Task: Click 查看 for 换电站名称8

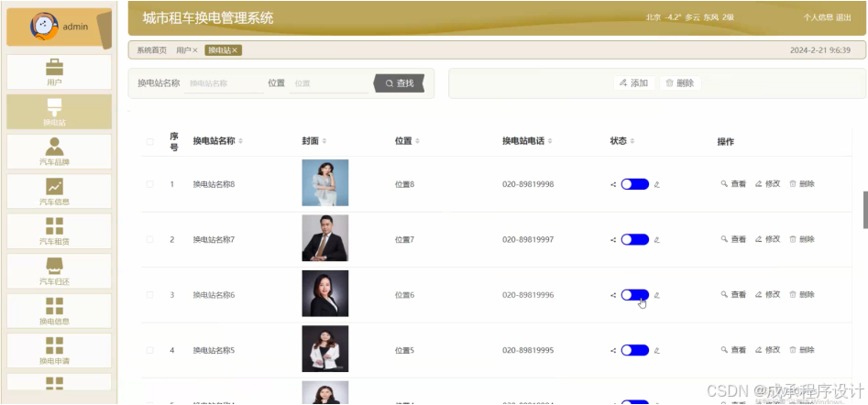Action: click(x=733, y=184)
